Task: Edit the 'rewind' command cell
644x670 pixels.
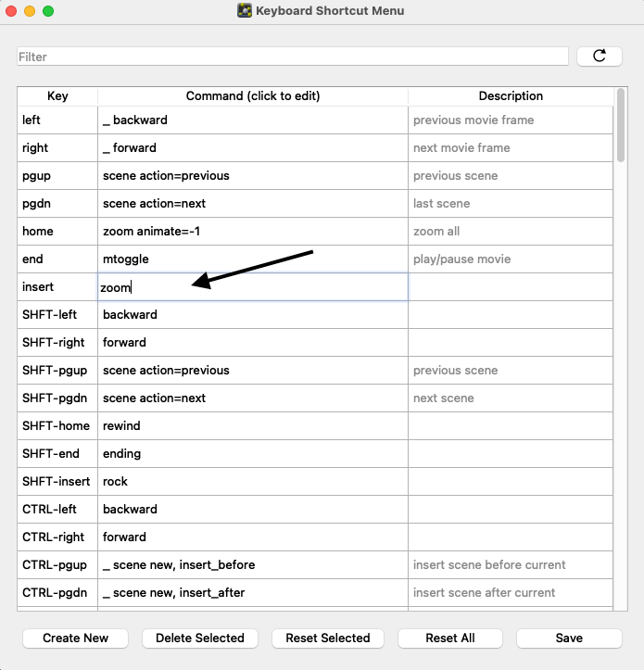Action: pyautogui.click(x=253, y=425)
